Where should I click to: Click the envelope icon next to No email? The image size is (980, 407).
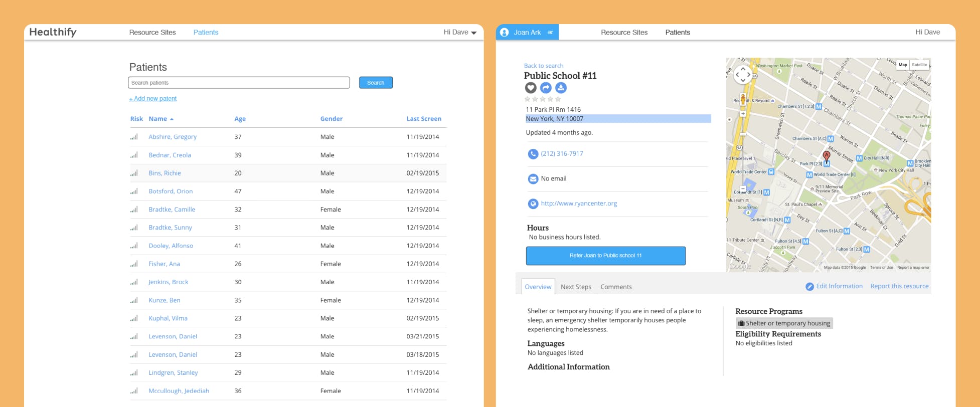533,178
